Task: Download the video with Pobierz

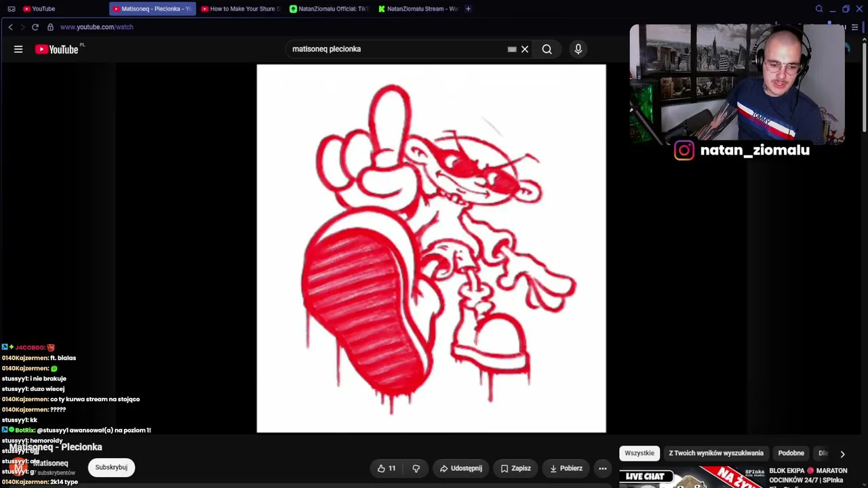Action: [x=566, y=468]
